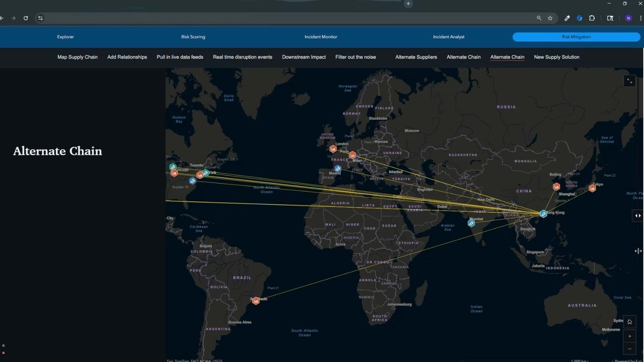The width and height of the screenshot is (644, 362).
Task: Enable 'Filter out the noise' option
Action: 356,57
